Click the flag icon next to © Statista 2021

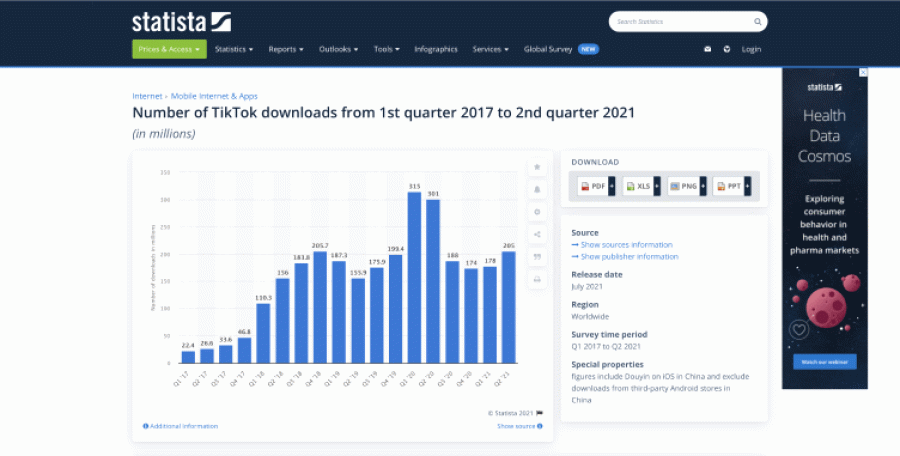[540, 413]
